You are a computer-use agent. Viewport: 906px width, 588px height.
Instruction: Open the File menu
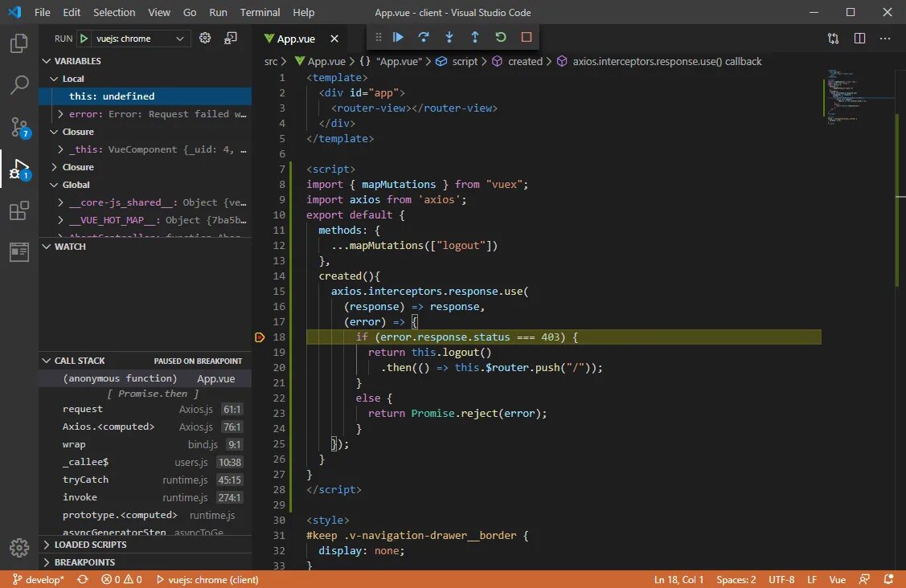pos(42,12)
